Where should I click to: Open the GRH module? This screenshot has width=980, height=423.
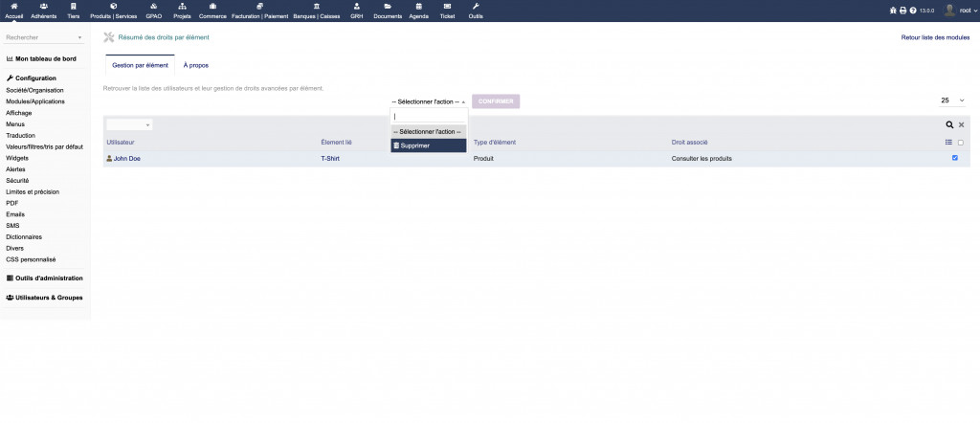pos(357,11)
